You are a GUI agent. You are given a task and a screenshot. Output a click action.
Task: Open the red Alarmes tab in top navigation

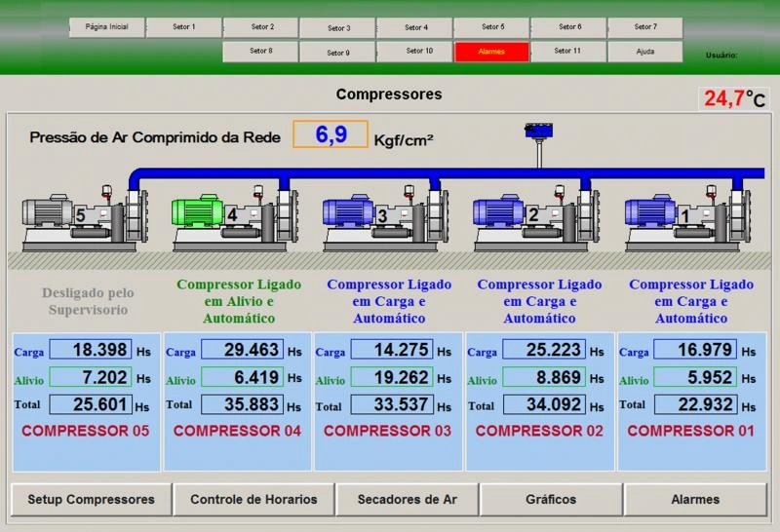tap(491, 52)
